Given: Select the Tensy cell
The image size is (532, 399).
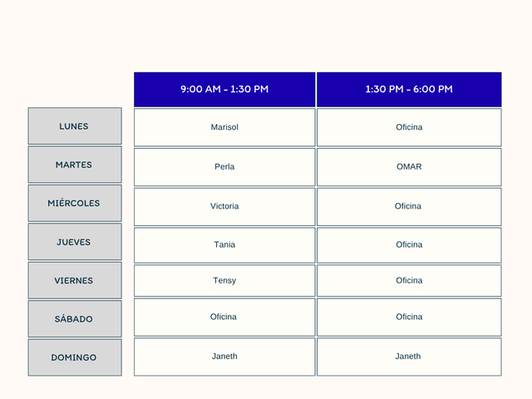Looking at the screenshot, I should [224, 281].
